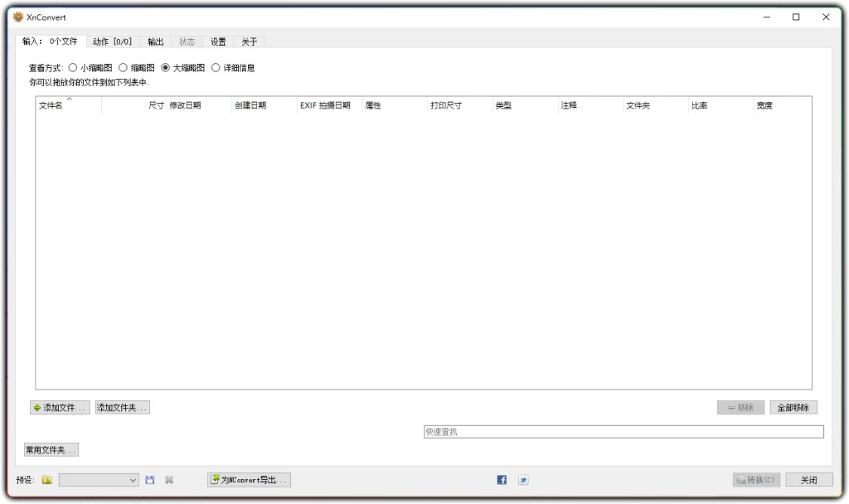Image resolution: width=849 pixels, height=504 pixels.
Task: Close the XnConvert window
Action: [x=826, y=17]
